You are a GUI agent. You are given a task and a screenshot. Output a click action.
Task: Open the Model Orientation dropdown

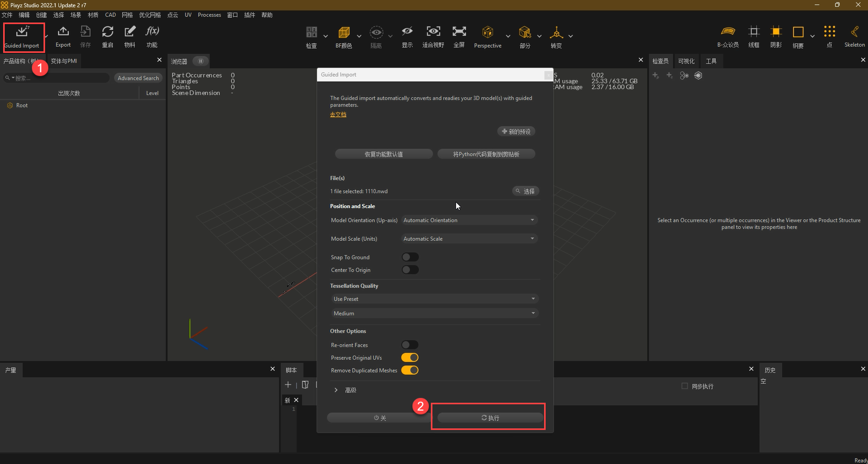469,220
